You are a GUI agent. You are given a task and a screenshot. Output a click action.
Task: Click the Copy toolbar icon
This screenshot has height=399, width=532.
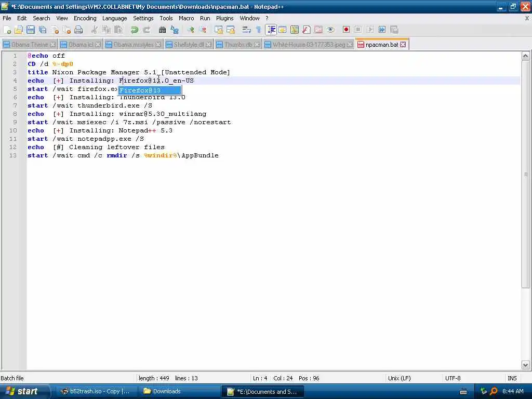coord(107,30)
